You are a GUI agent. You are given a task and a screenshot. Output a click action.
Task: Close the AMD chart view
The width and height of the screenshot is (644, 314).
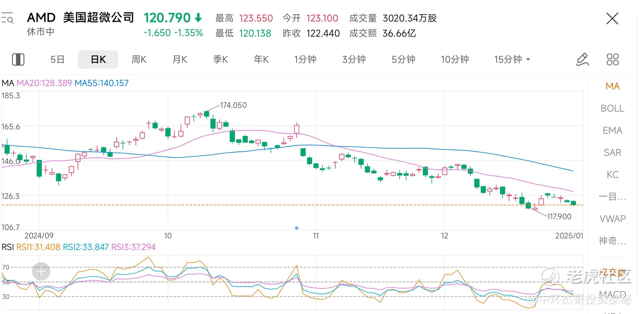[612, 19]
